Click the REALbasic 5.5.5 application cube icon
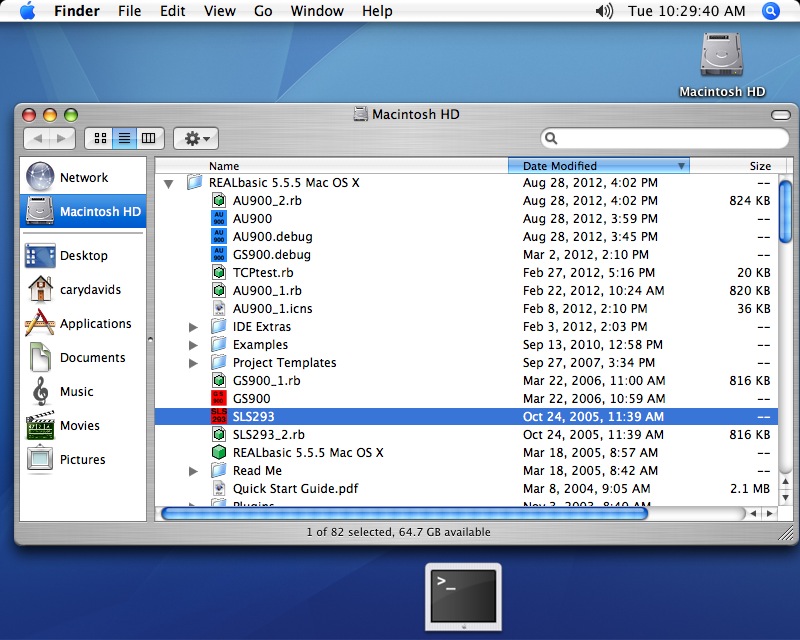Screen dimensions: 800x640 click(219, 452)
